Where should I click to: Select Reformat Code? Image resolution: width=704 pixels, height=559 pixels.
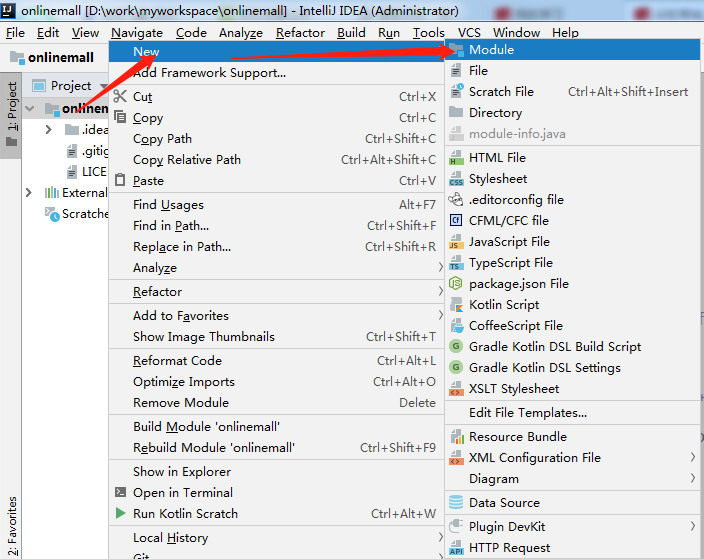click(x=277, y=361)
